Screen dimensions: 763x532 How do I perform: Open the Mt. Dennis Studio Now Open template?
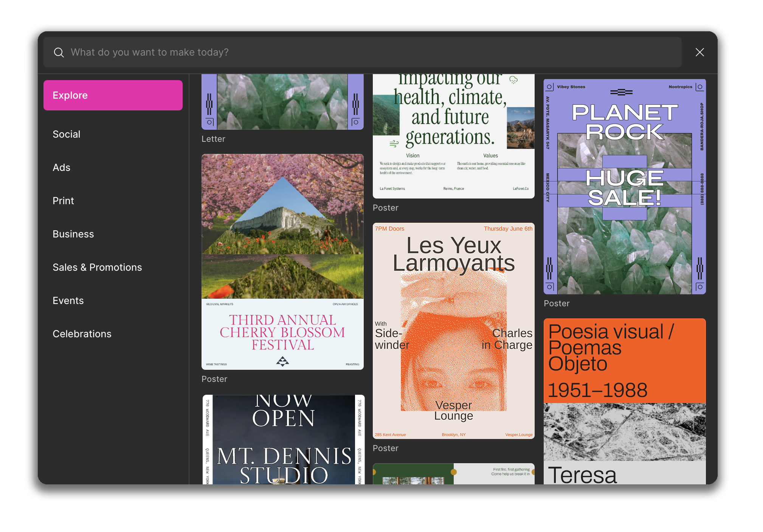tap(283, 439)
